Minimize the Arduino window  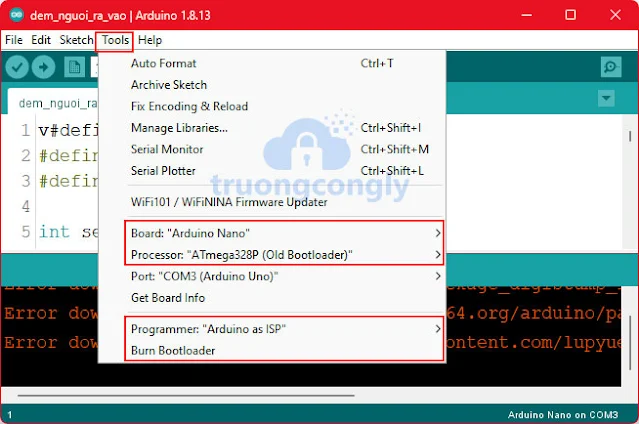coord(527,15)
